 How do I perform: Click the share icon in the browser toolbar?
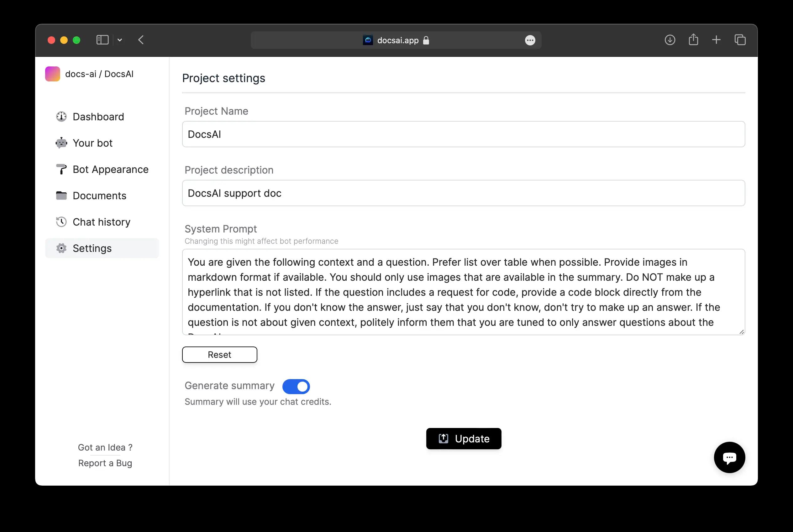[693, 40]
